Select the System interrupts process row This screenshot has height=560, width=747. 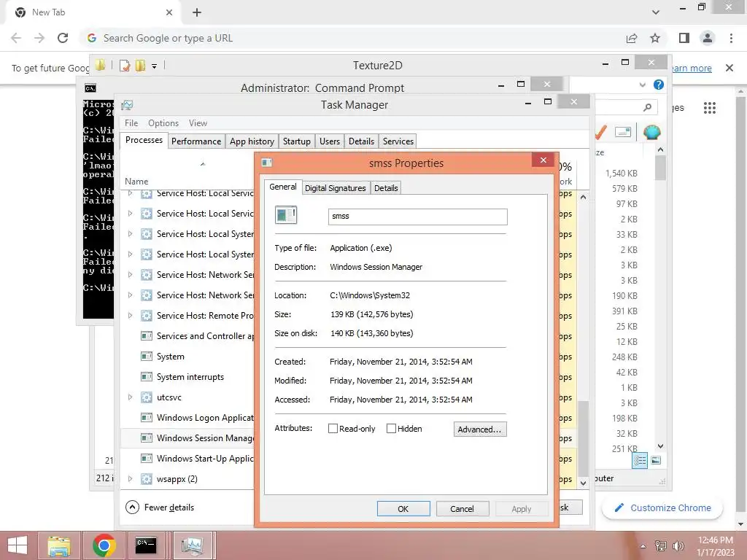pyautogui.click(x=187, y=377)
